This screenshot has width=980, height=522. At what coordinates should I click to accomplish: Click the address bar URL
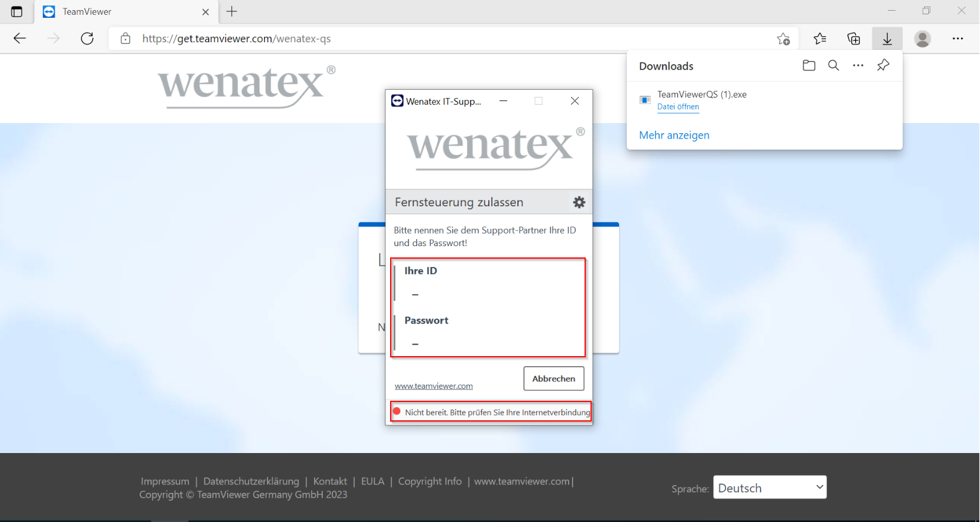[x=237, y=39]
